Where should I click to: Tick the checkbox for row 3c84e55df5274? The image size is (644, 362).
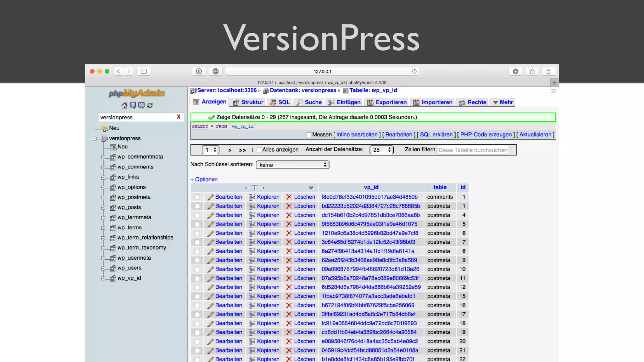coord(197,242)
